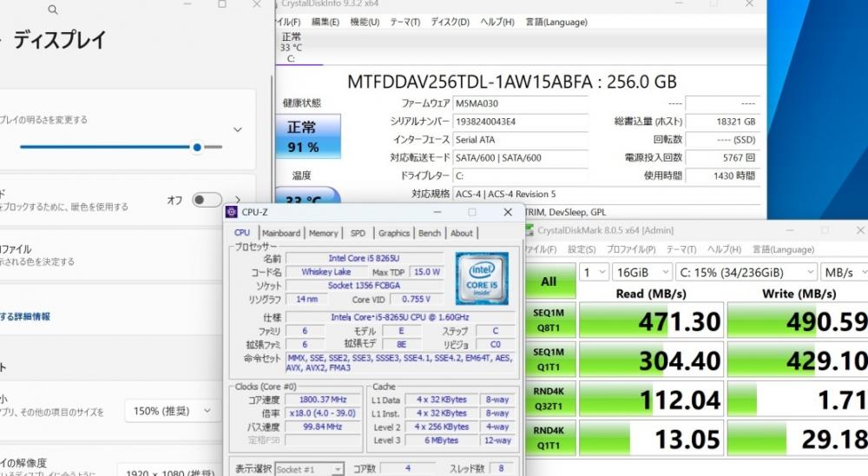
Task: Open the Socket #1 selection dropdown in CPU-Z
Action: [x=310, y=469]
